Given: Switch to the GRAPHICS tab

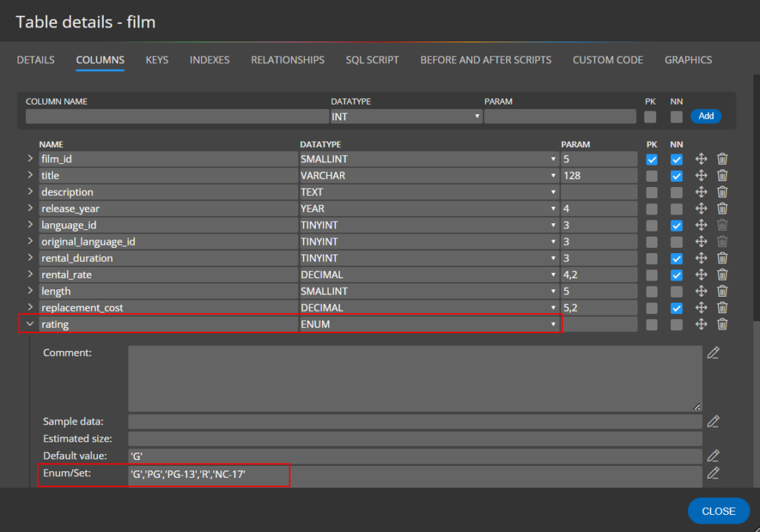Looking at the screenshot, I should (688, 60).
